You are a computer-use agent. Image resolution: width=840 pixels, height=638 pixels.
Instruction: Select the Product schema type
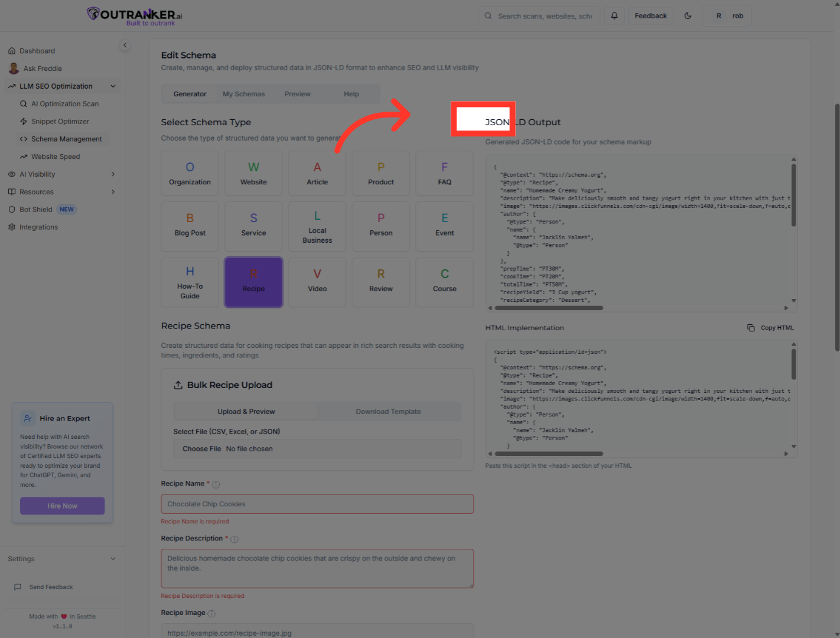click(x=380, y=173)
